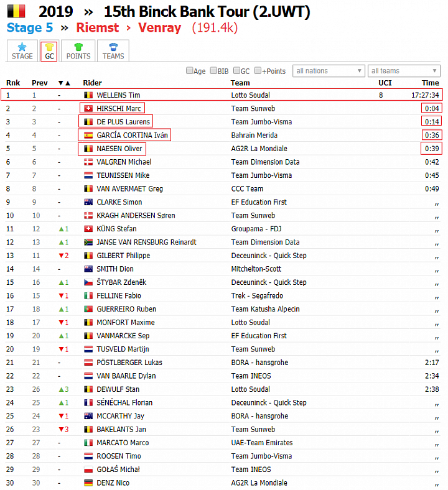Image resolution: width=448 pixels, height=490 pixels.
Task: Open rider DE PLUS Laurens
Action: click(123, 122)
